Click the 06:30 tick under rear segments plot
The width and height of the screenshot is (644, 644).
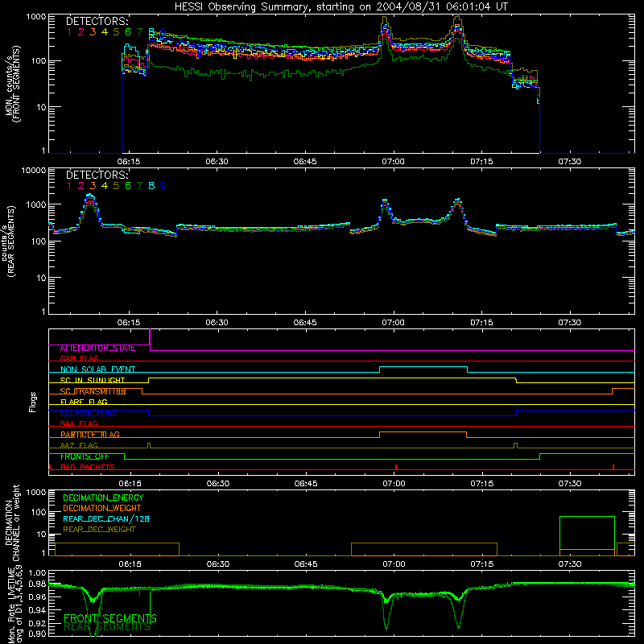coord(217,323)
